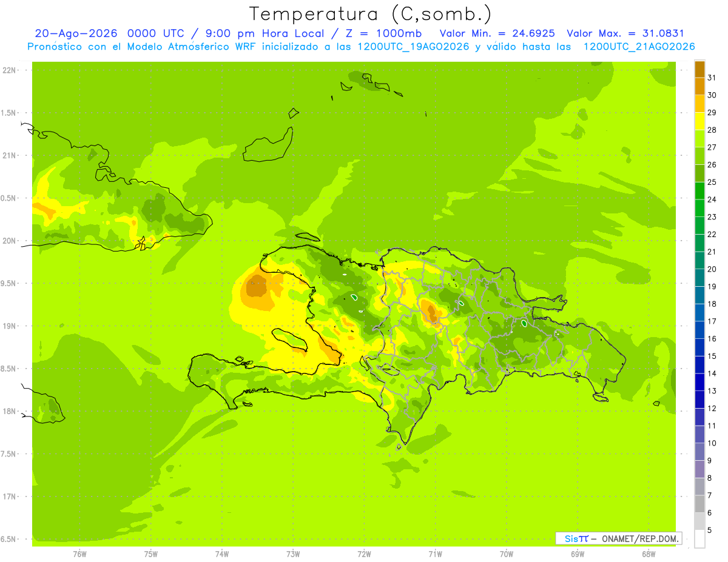Click the "74W" longitude axis label

[x=222, y=554]
